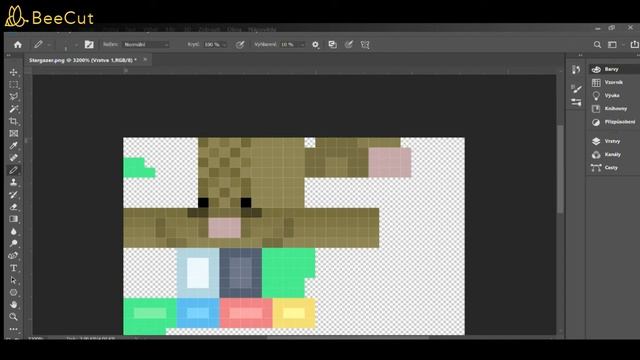Image resolution: width=640 pixels, height=360 pixels.
Task: Expand the toolbox to two columns
Action: click(x=8, y=55)
